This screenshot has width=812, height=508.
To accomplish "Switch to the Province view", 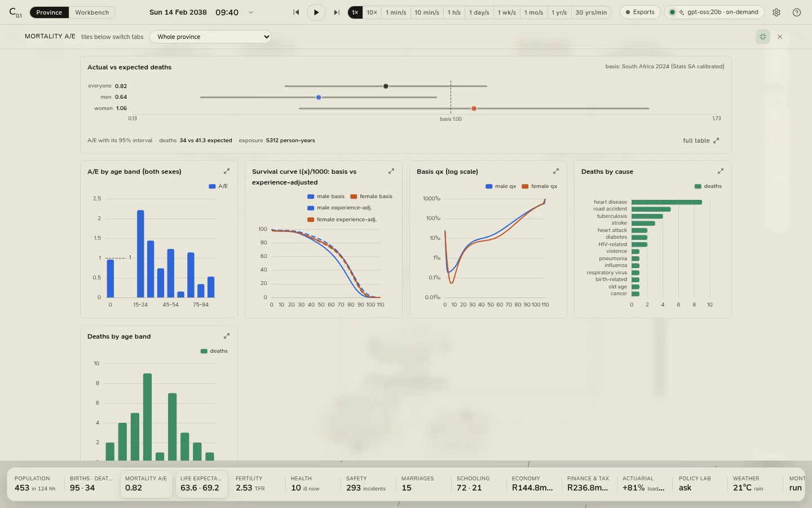I will 49,12.
